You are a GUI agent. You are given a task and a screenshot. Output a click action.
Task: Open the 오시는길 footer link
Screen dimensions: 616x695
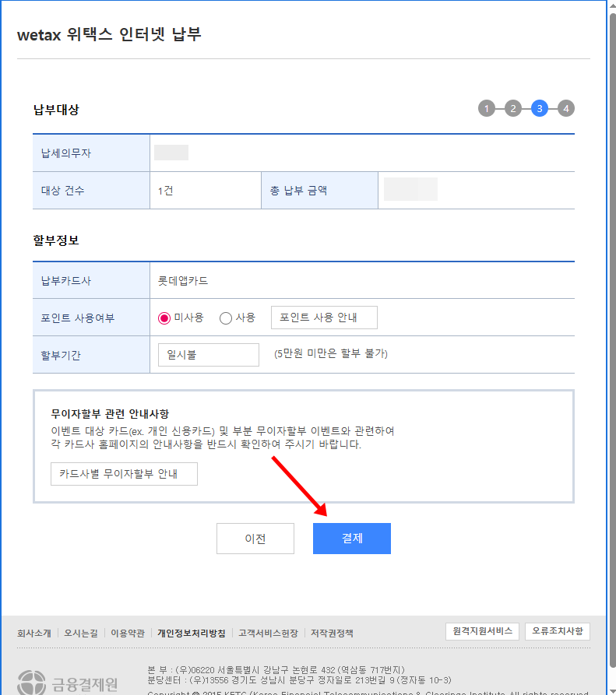pyautogui.click(x=81, y=633)
